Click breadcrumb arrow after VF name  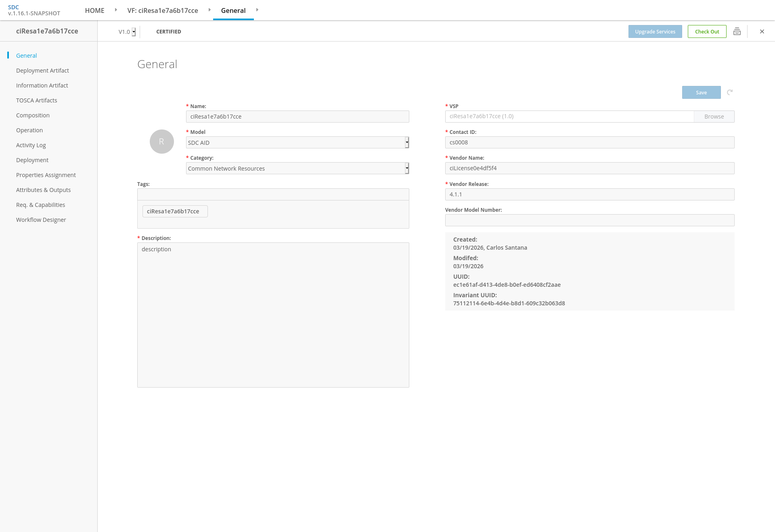(x=209, y=10)
